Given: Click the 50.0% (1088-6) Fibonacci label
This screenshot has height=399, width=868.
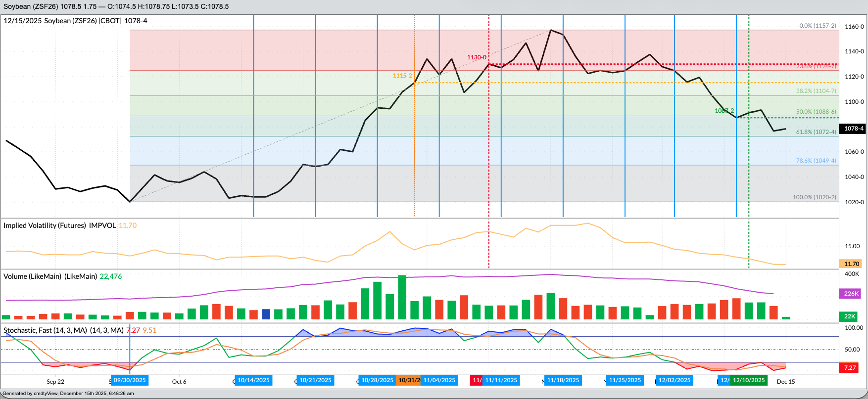Looking at the screenshot, I should click(x=816, y=112).
